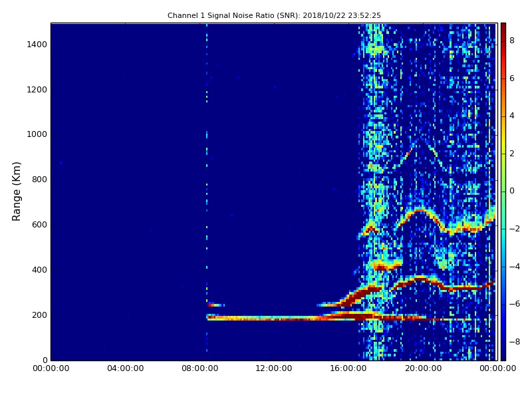Image resolution: width=532 pixels, height=399 pixels.
Task: Click the dark red top of the colorbar
Action: (503, 29)
